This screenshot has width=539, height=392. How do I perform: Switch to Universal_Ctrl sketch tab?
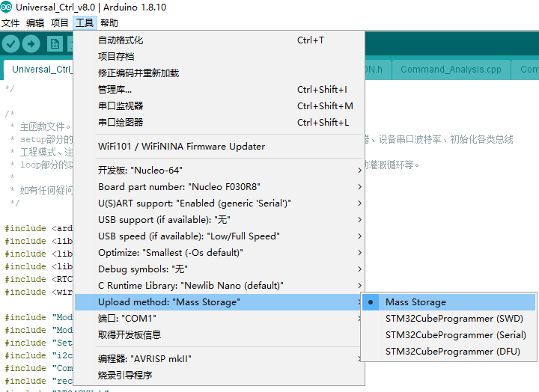(x=39, y=70)
